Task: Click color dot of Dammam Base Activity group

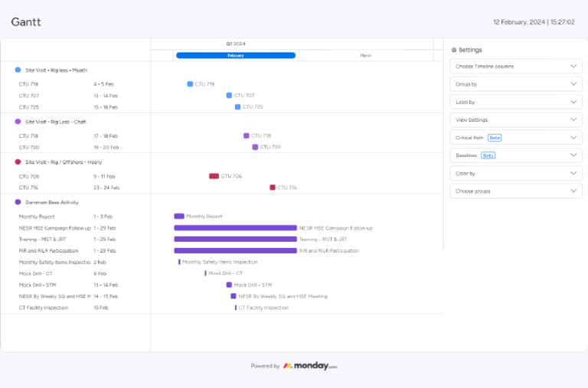Action: pos(18,202)
